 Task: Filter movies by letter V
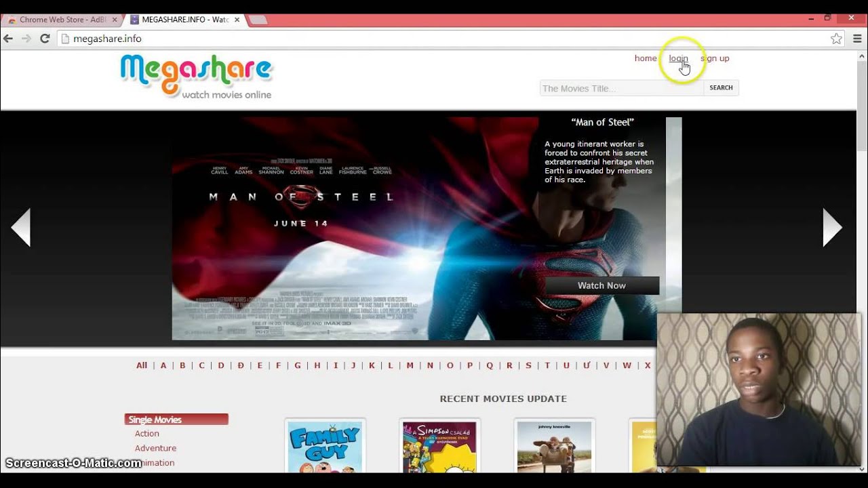click(x=606, y=365)
